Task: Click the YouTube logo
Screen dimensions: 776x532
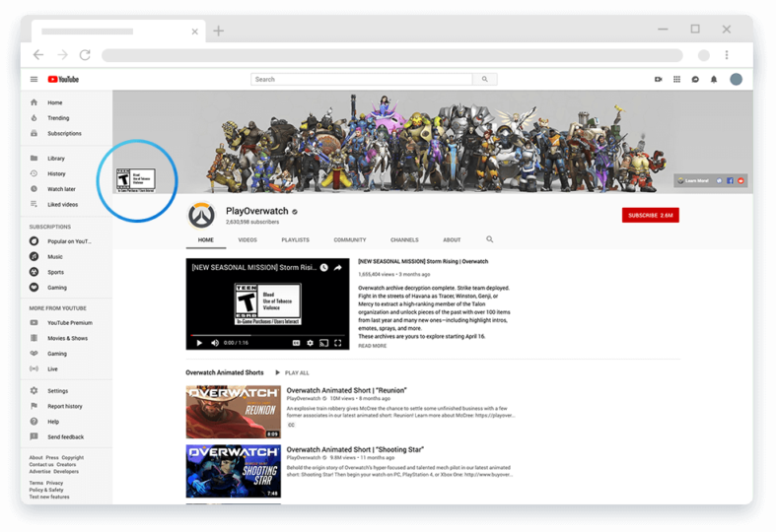Action: 63,79
